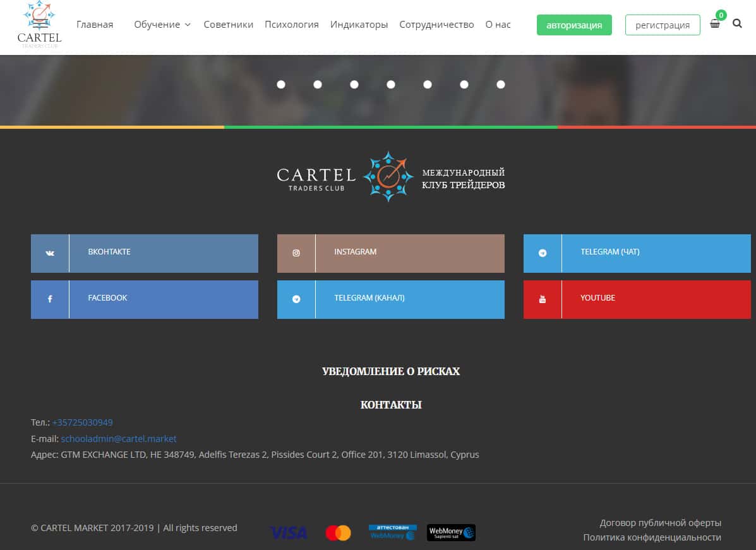Open the shopping basket icon
The height and width of the screenshot is (550, 756).
714,23
